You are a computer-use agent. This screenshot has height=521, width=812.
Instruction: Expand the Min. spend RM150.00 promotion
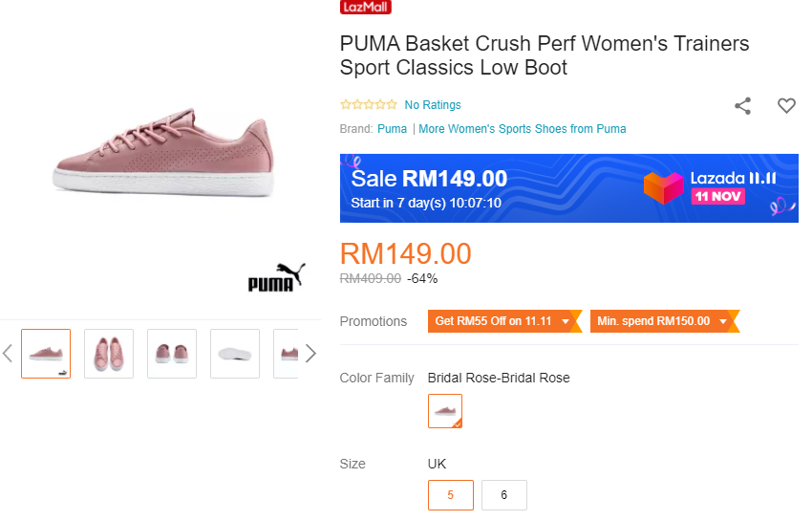click(x=665, y=321)
